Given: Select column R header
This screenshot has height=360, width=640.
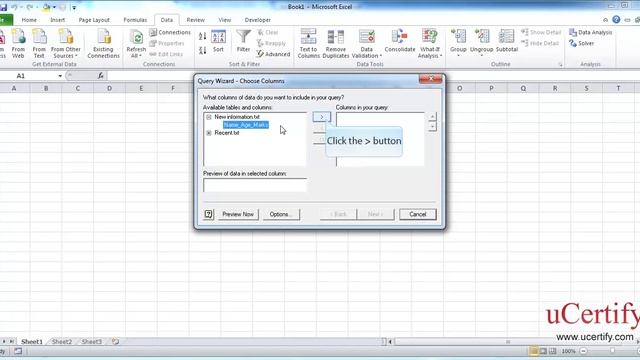Looking at the screenshot, I should click(555, 88).
